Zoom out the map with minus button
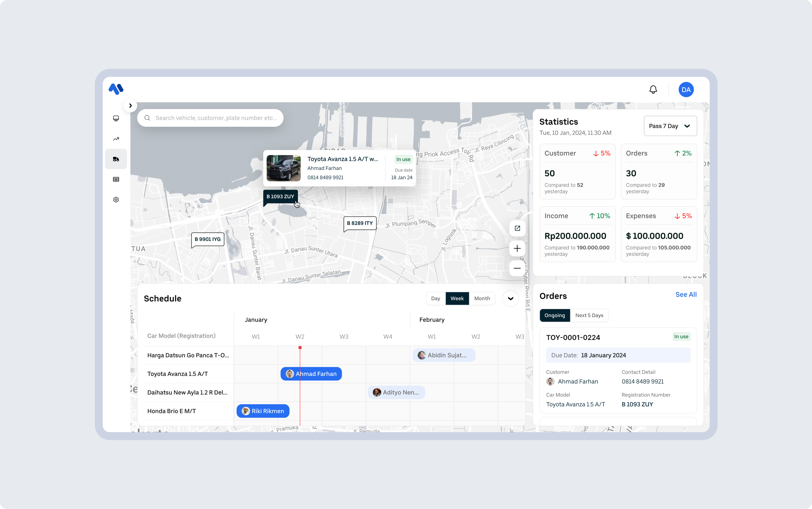The image size is (812, 509). coord(517,268)
